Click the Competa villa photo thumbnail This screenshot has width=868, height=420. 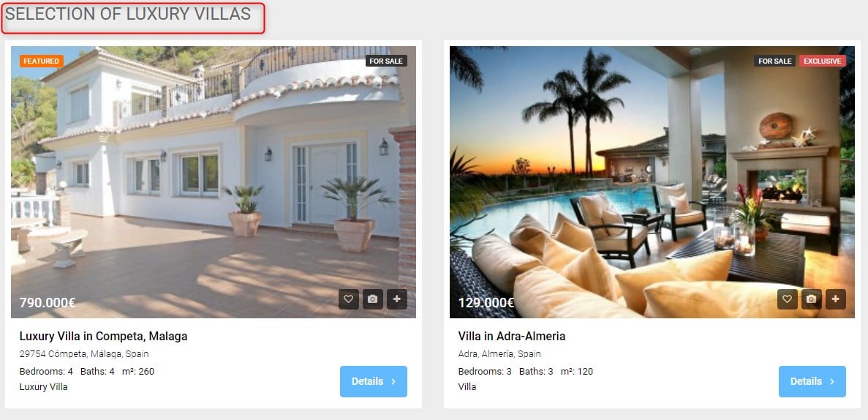pos(213,181)
